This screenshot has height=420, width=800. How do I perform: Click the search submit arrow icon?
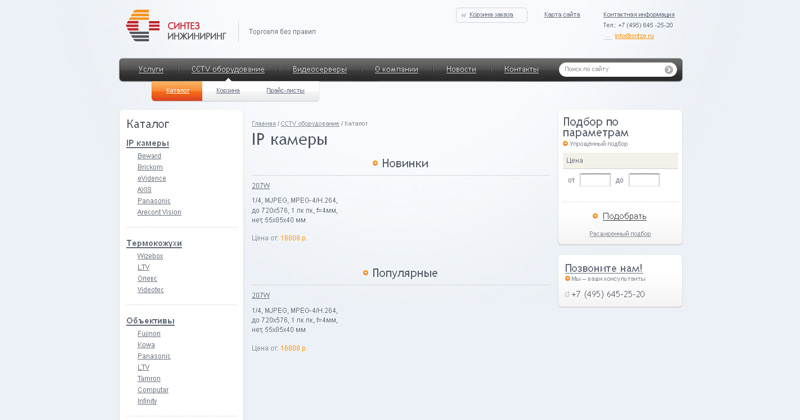point(668,69)
